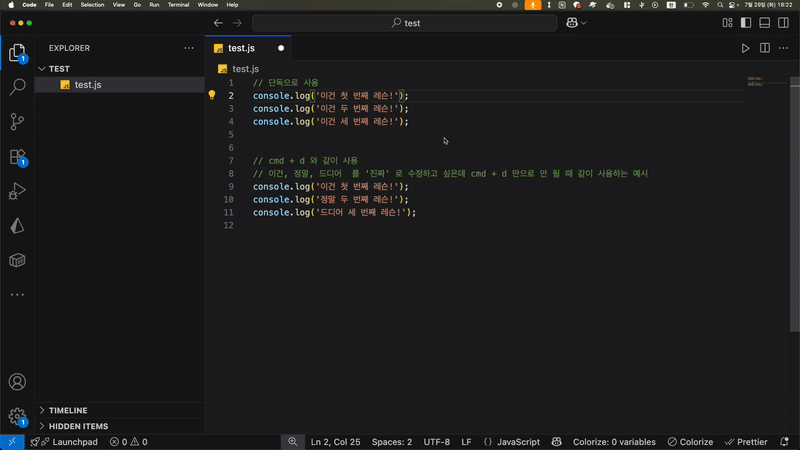Open the Terminal menu

coord(178,5)
